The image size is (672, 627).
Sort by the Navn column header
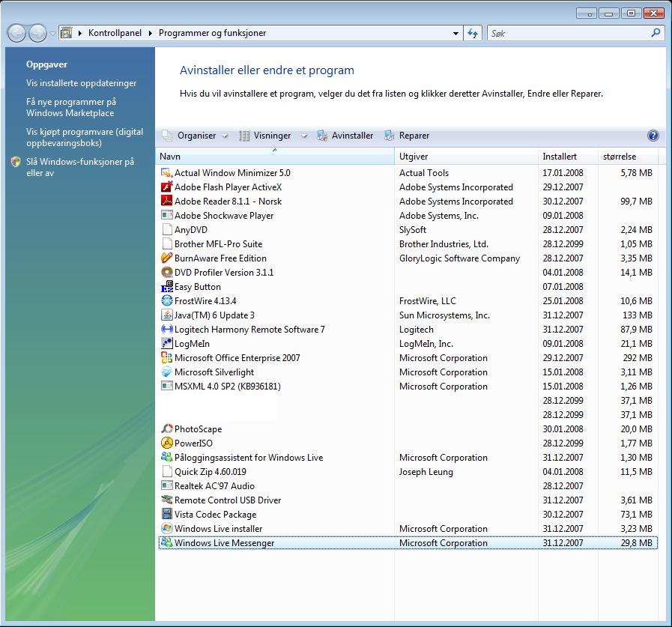[275, 157]
